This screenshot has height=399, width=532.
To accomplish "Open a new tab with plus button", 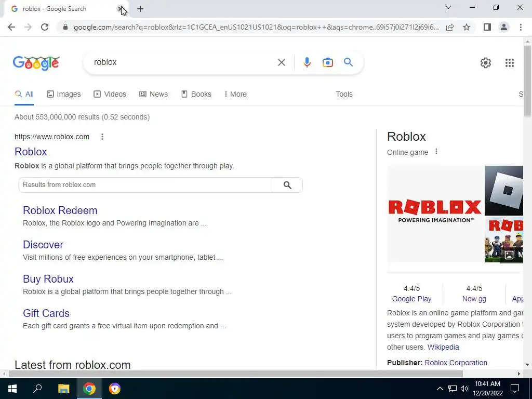I will (140, 9).
